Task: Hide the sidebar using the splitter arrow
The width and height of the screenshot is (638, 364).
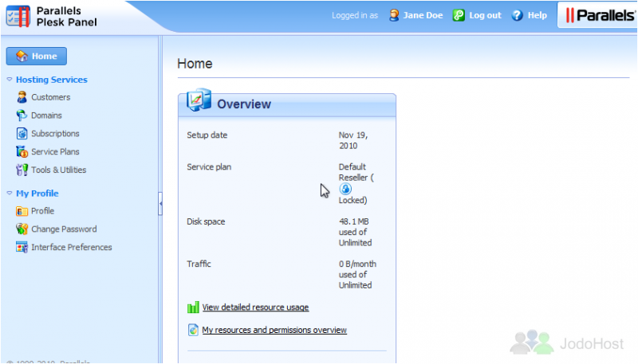Action: point(160,204)
